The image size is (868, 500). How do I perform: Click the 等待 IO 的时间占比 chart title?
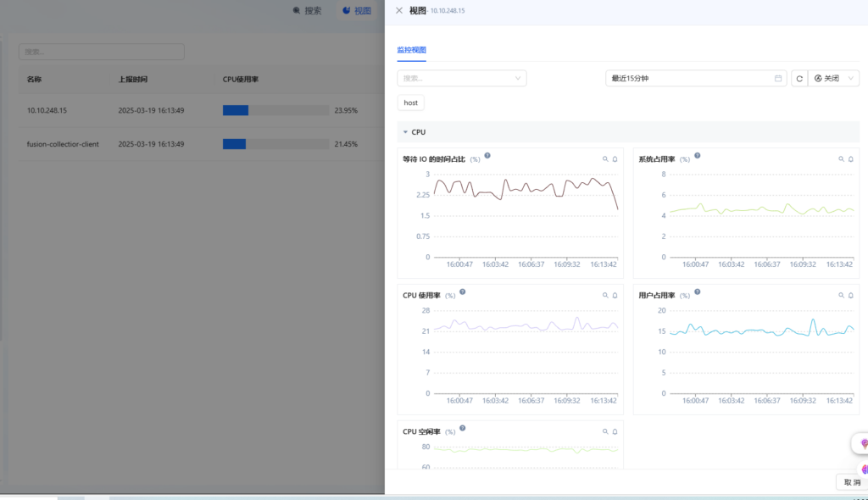pyautogui.click(x=434, y=159)
